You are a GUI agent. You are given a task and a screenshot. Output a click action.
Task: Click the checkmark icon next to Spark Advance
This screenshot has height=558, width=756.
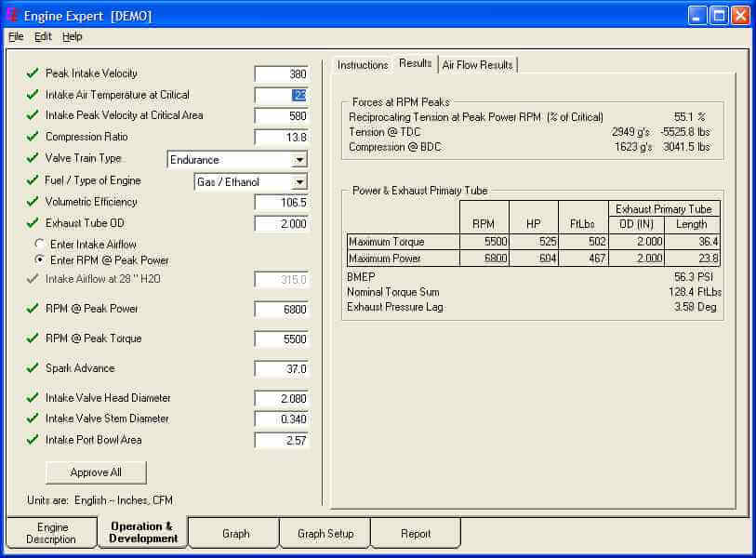pos(33,368)
